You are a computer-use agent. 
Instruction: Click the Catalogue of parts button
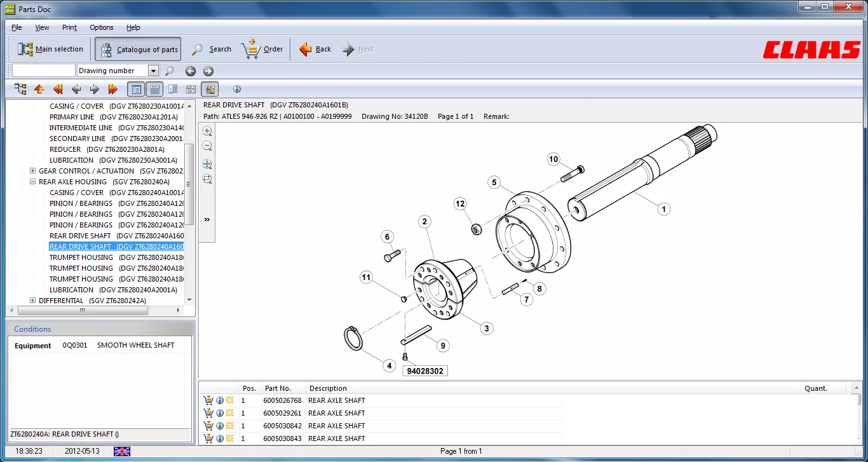tap(138, 49)
